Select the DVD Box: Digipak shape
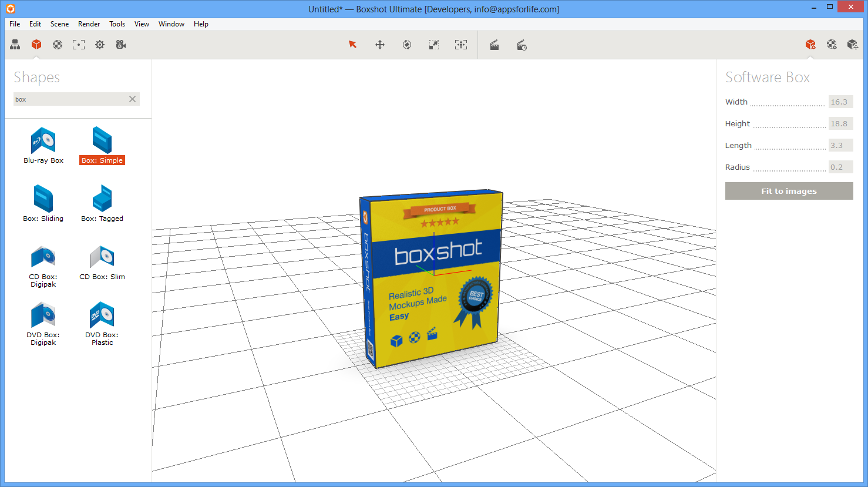 (x=43, y=324)
